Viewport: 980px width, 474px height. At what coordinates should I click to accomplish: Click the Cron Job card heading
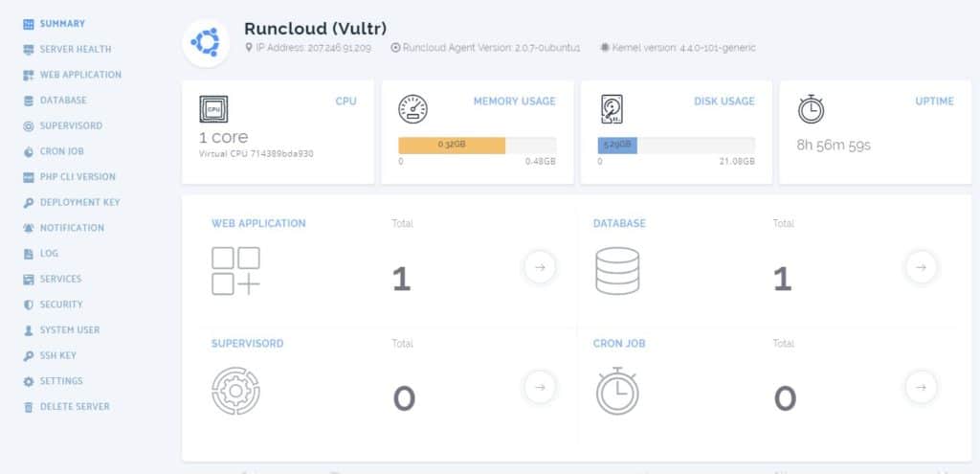click(x=619, y=344)
